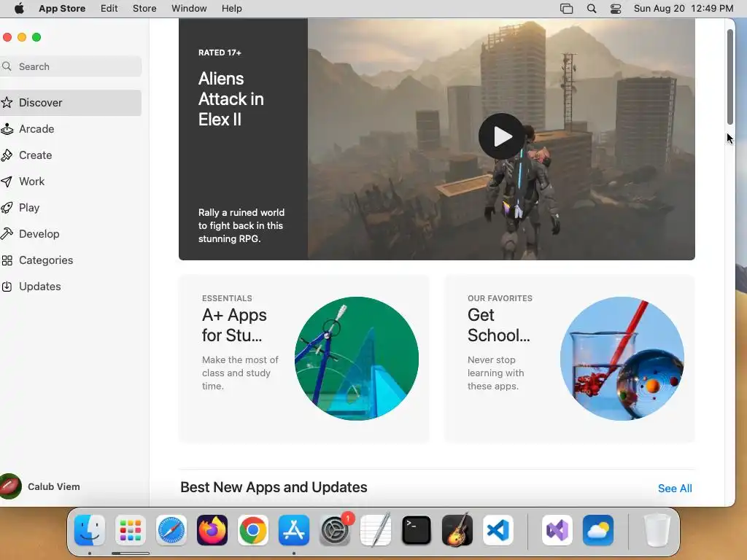The height and width of the screenshot is (560, 747).
Task: Click the Search field in sidebar
Action: click(71, 66)
